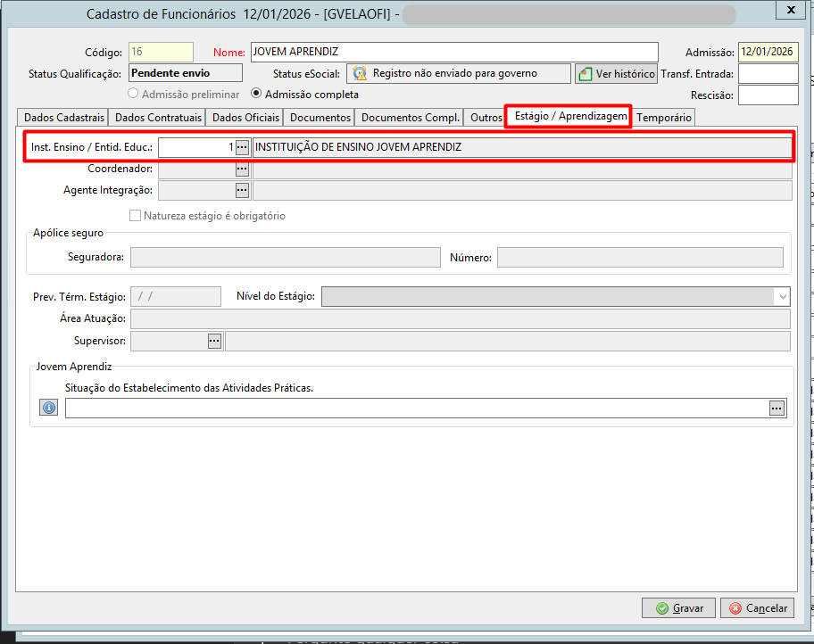Image resolution: width=814 pixels, height=644 pixels.
Task: Open Situação do Estabelecimento ellipsis selector
Action: [777, 409]
